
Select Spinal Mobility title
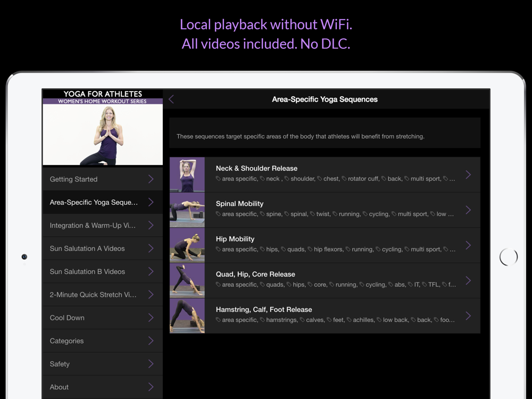coord(239,204)
